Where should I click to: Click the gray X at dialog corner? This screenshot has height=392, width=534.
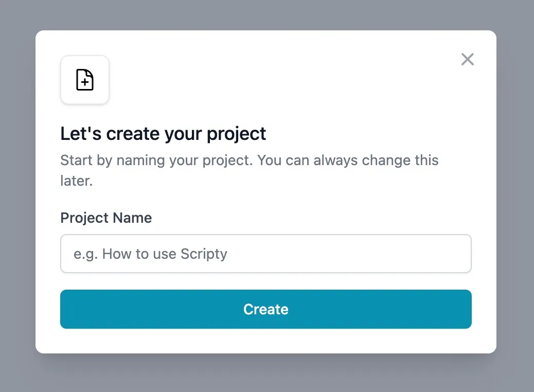tap(467, 59)
